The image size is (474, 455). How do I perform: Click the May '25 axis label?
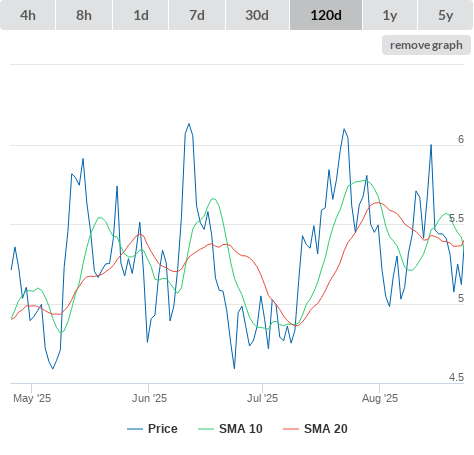pos(32,398)
